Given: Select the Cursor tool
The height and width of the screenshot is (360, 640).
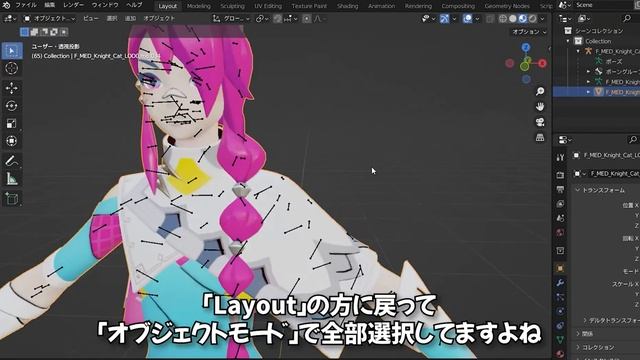Looking at the screenshot, I should pyautogui.click(x=11, y=68).
